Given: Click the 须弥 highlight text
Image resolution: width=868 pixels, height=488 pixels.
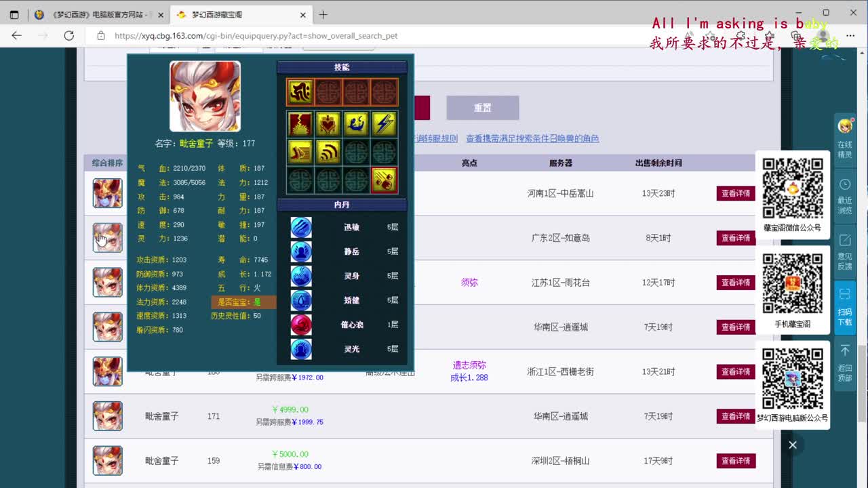Looking at the screenshot, I should pyautogui.click(x=469, y=283).
